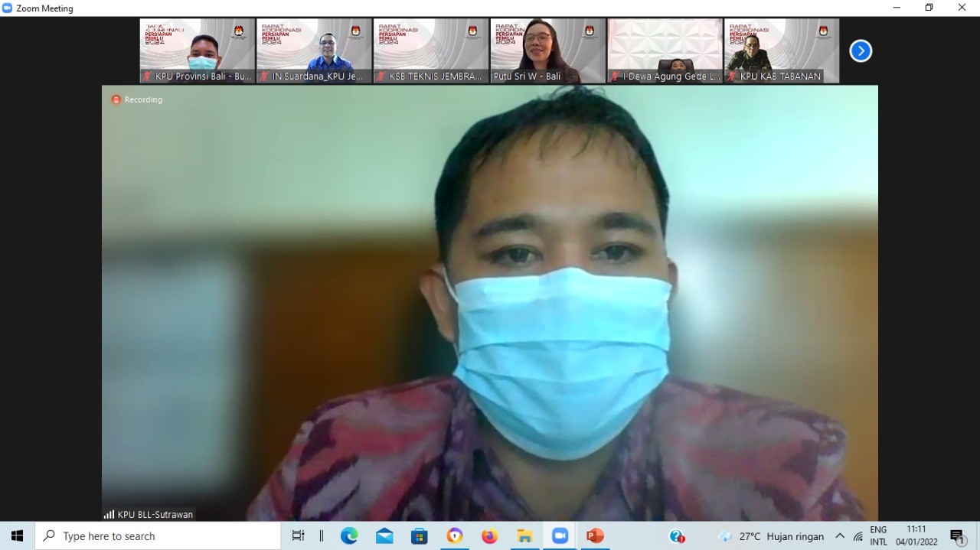Open the ENG INTL language selector
Screen dimensions: 980x550
[878, 536]
